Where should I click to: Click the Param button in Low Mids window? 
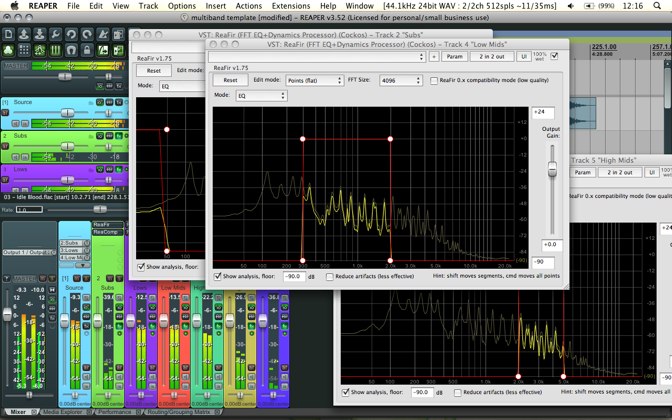[454, 57]
